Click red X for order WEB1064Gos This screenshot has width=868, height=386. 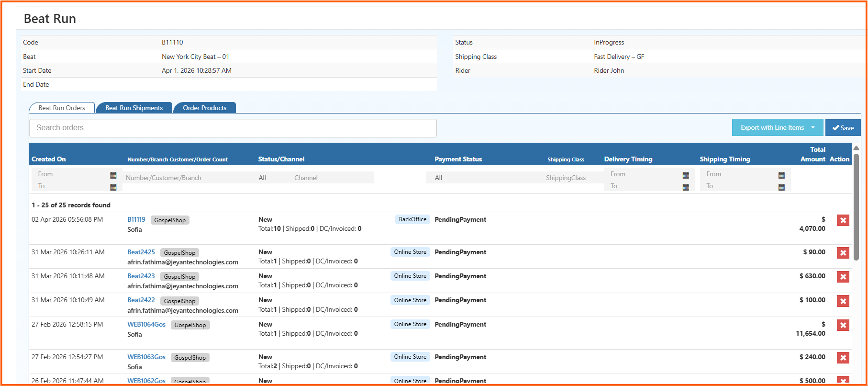(x=843, y=325)
